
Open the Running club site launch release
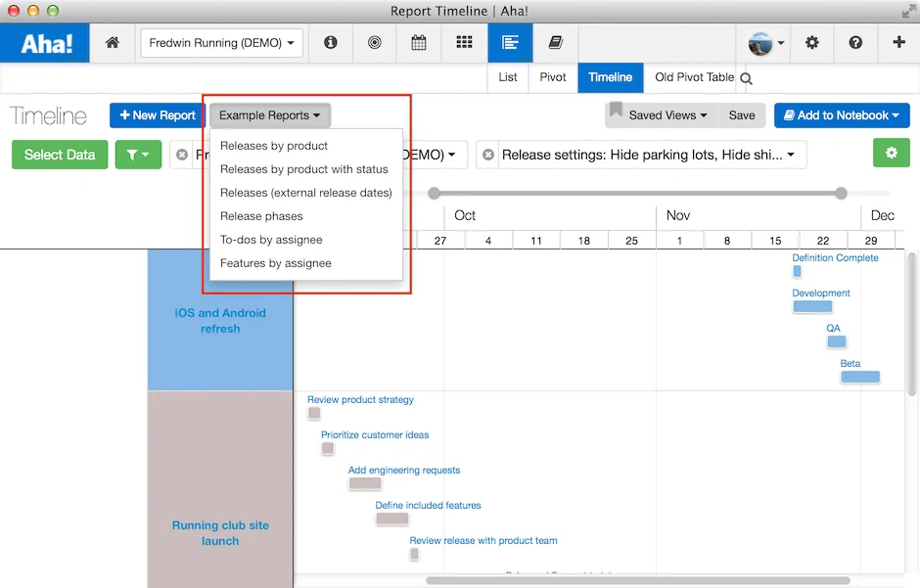[x=220, y=533]
